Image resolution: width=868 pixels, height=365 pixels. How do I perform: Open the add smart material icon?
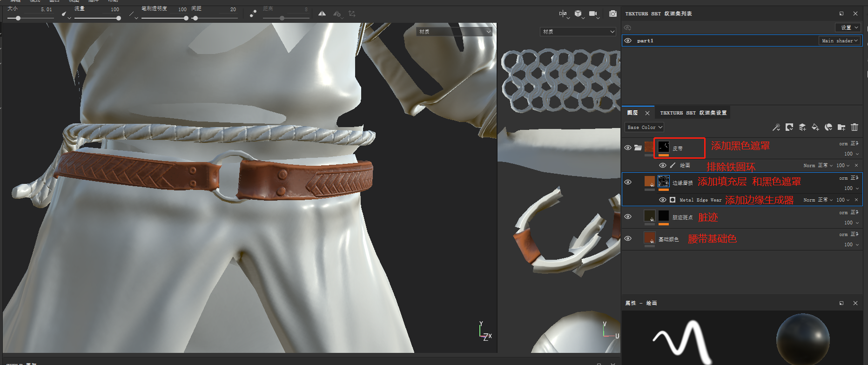point(828,127)
